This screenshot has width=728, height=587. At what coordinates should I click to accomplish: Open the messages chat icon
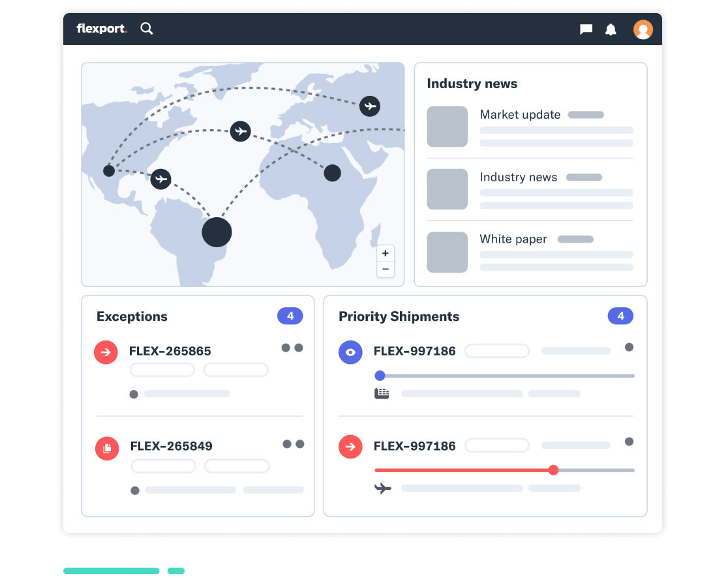(585, 29)
